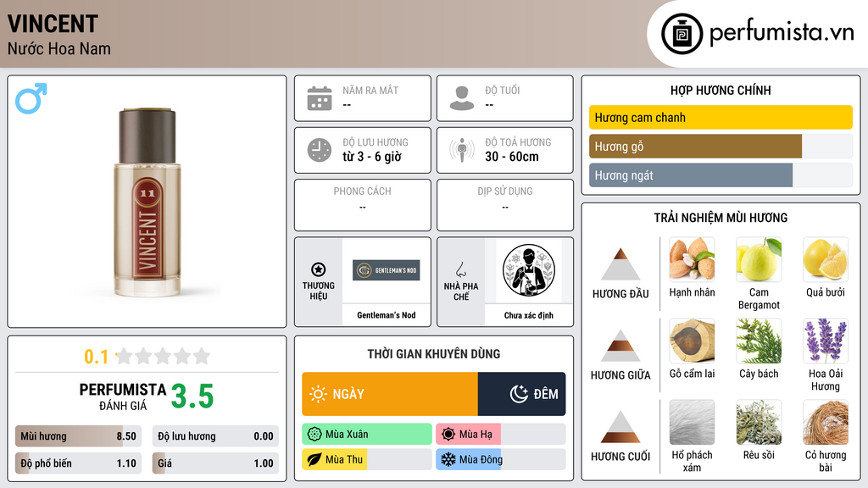Click the perfumista.vn site name

782,32
